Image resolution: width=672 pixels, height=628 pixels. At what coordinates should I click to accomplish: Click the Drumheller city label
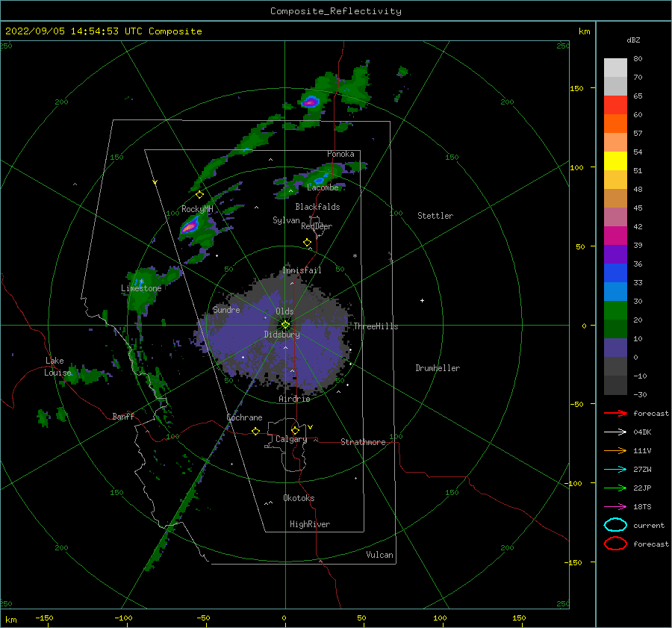438,368
